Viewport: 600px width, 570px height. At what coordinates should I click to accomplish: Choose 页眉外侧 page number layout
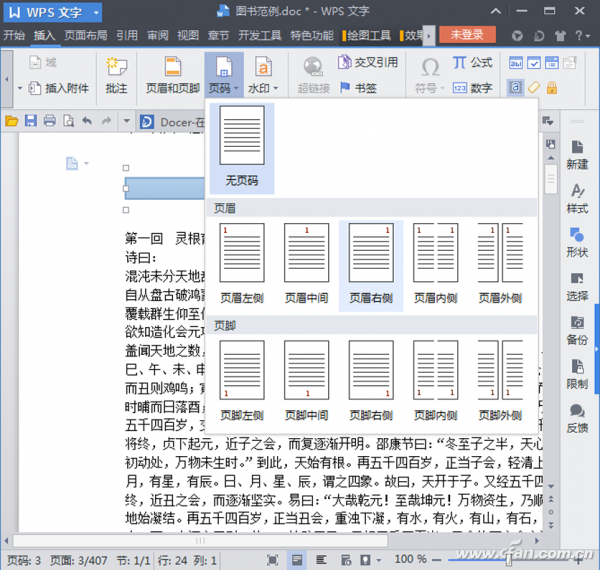pyautogui.click(x=500, y=264)
